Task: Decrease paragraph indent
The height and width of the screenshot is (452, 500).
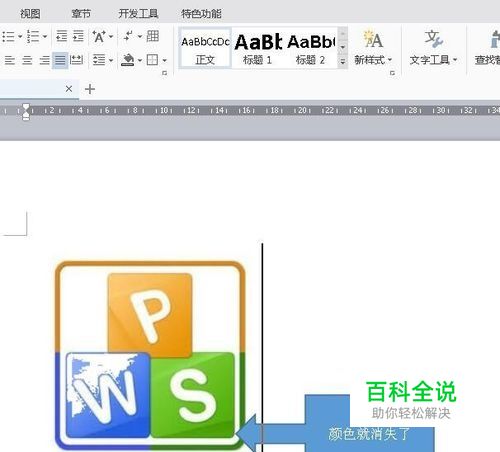Action: click(61, 36)
